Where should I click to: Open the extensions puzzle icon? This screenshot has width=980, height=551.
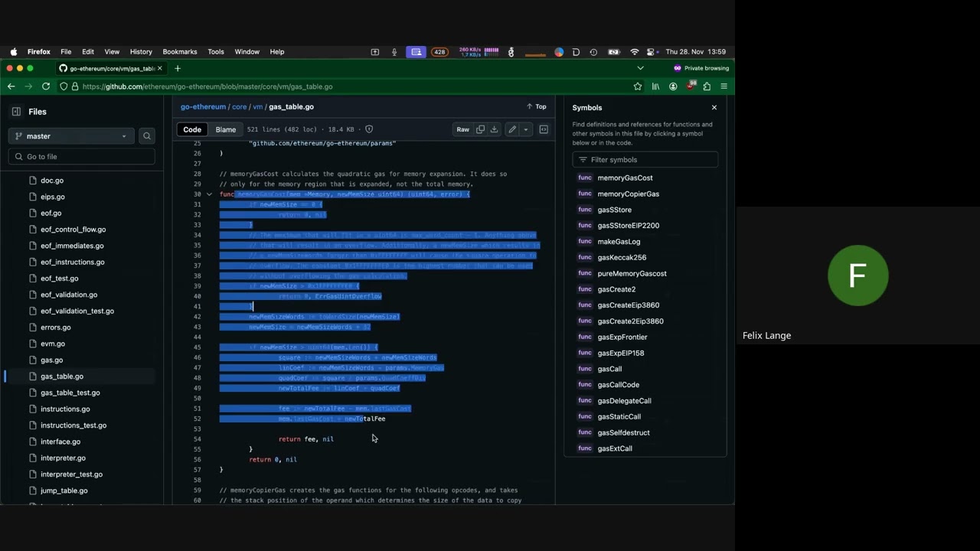coord(707,86)
